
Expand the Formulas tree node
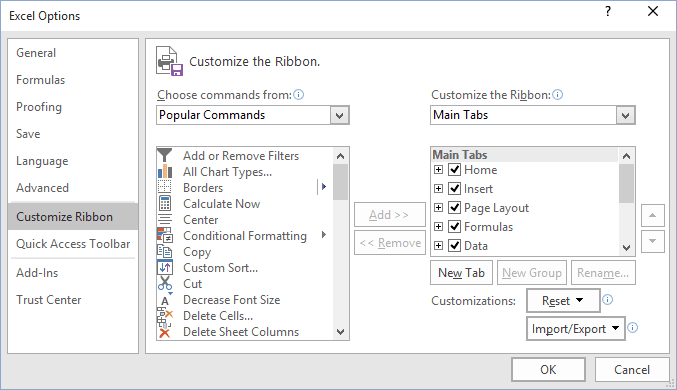pyautogui.click(x=438, y=226)
